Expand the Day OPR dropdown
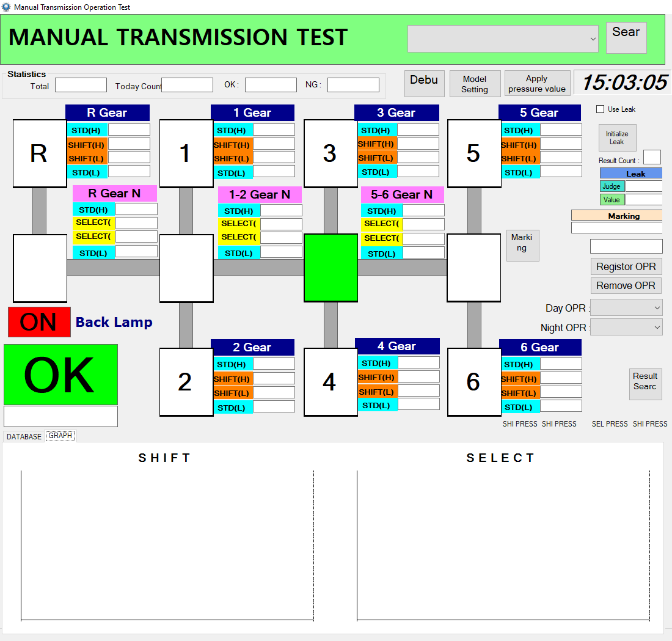672x641 pixels. tap(626, 307)
